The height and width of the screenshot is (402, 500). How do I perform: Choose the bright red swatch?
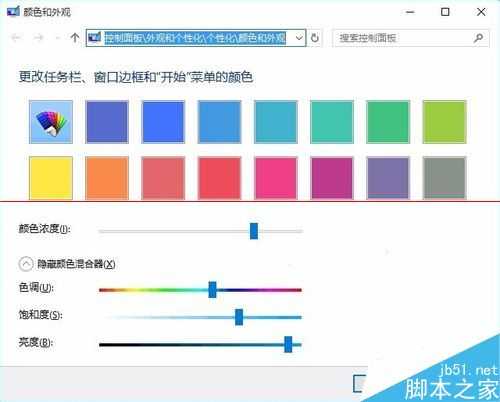(x=219, y=178)
